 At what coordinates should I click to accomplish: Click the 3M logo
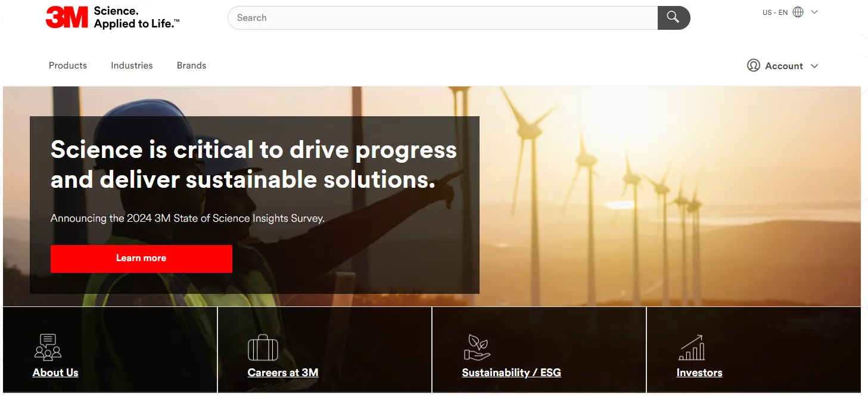click(x=67, y=18)
